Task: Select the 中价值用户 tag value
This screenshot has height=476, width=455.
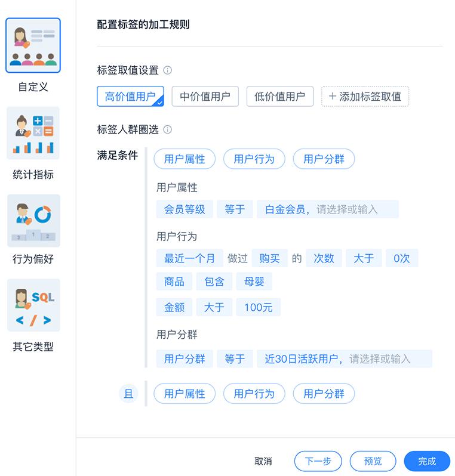Action: pyautogui.click(x=205, y=96)
